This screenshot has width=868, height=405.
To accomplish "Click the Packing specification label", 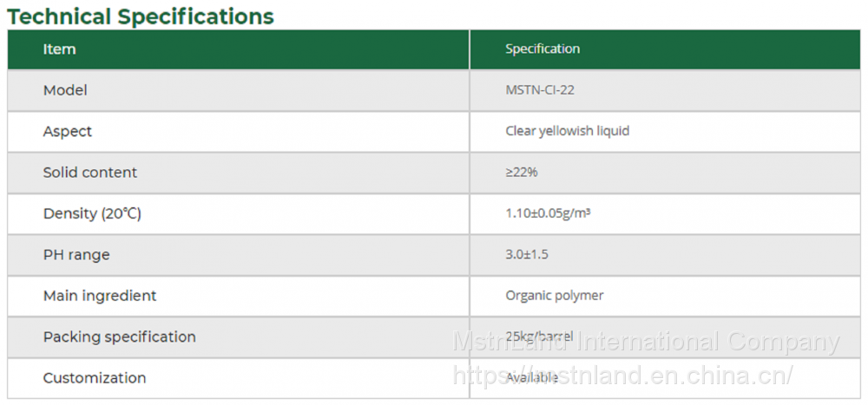I will pos(120,336).
